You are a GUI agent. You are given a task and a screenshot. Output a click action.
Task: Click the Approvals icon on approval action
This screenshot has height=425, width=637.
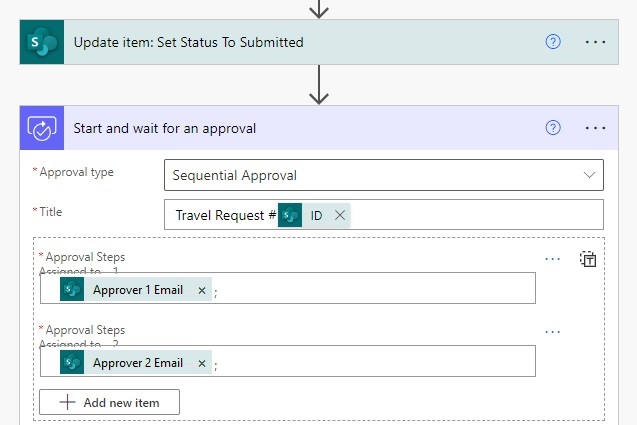tap(42, 128)
